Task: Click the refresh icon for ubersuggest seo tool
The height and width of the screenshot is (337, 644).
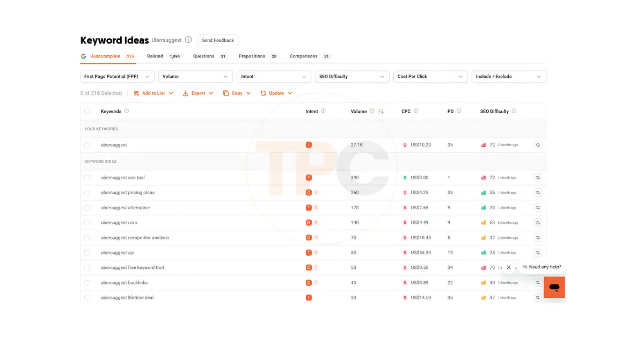Action: coord(538,178)
